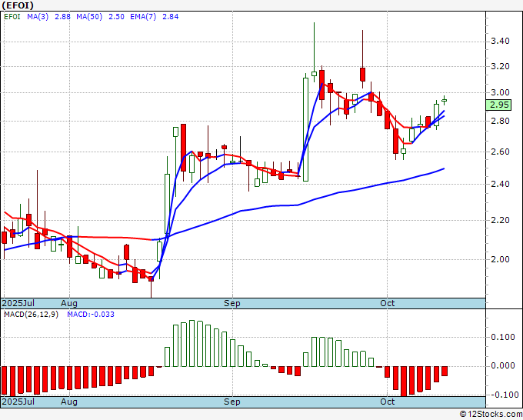523x420 pixels.
Task: Select the MA(3) legend label
Action: pyautogui.click(x=38, y=17)
